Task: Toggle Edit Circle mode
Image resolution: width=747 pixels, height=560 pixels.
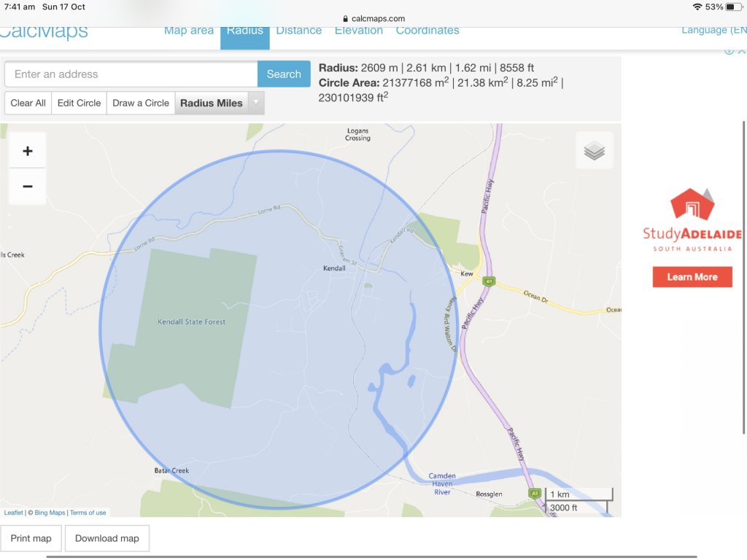Action: click(79, 103)
